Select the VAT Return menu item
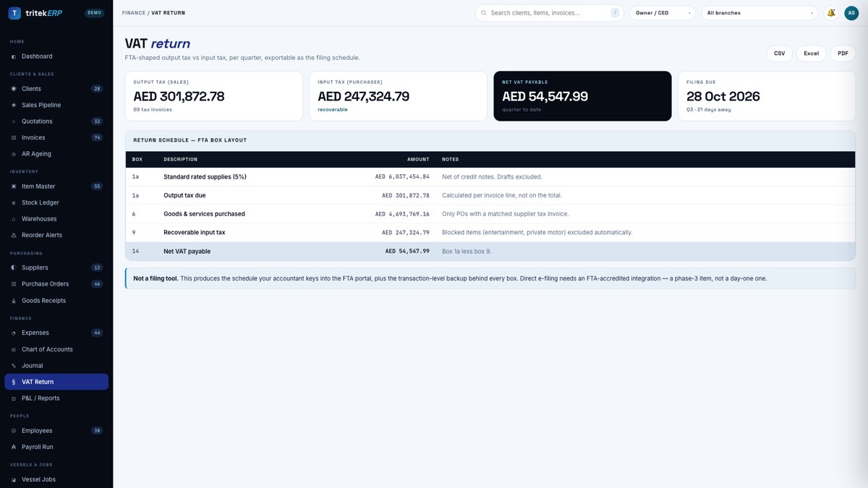 point(56,382)
